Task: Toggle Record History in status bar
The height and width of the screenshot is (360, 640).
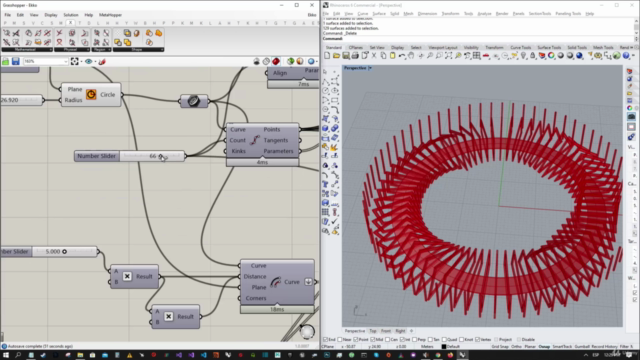Action: click(x=604, y=347)
